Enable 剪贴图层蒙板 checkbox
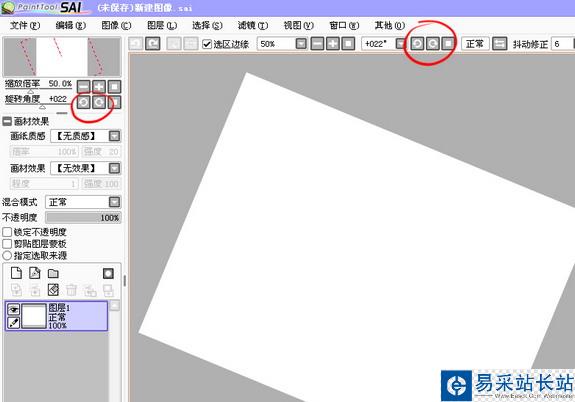The width and height of the screenshot is (575, 402). click(7, 244)
